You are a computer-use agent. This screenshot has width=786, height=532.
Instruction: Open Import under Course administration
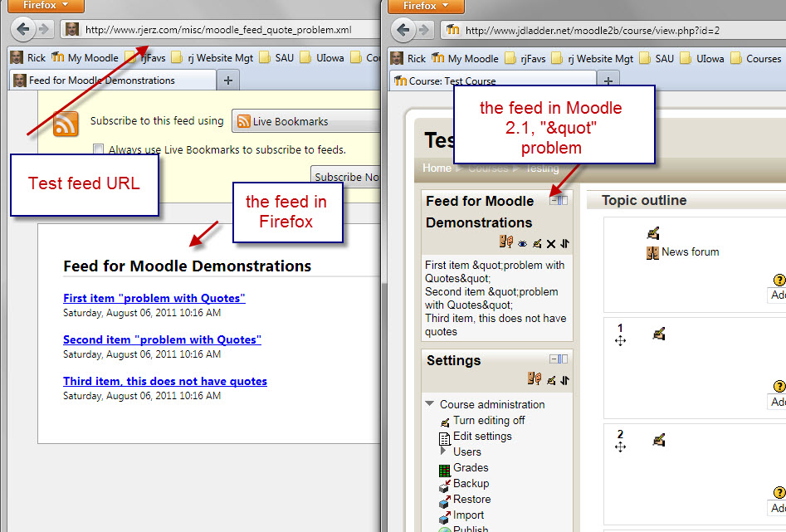point(468,515)
